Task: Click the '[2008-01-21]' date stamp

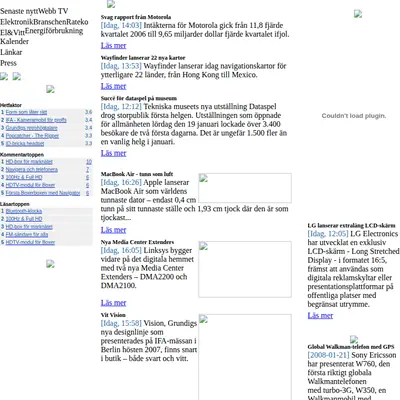Action: tap(328, 355)
